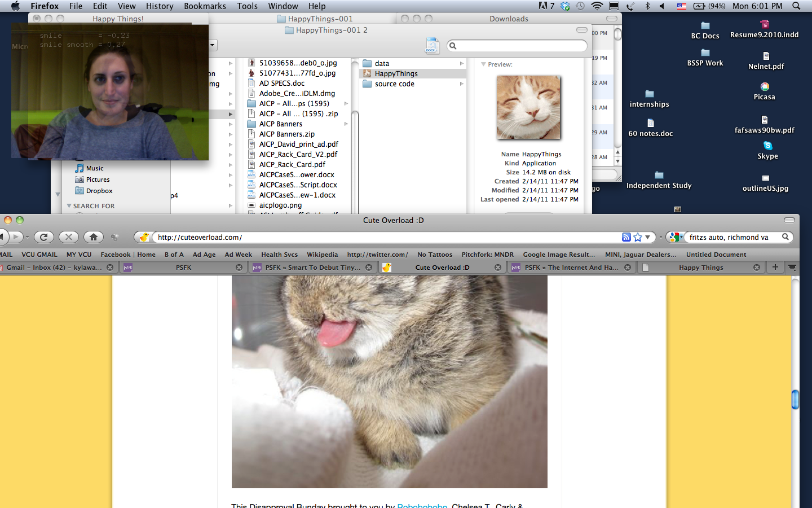Open the Wikipedia bookmark in the toolbar
The image size is (812, 508).
click(322, 255)
